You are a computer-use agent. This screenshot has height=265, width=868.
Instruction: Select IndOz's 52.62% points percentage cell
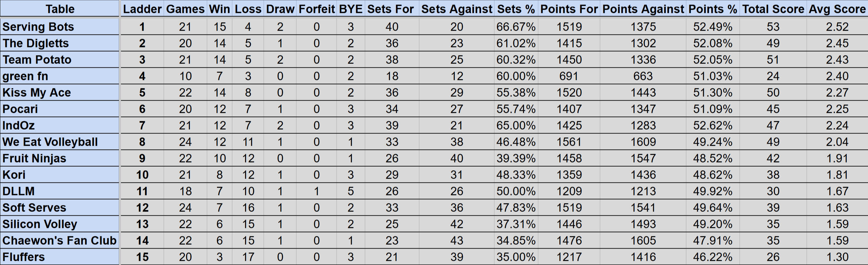click(x=712, y=126)
